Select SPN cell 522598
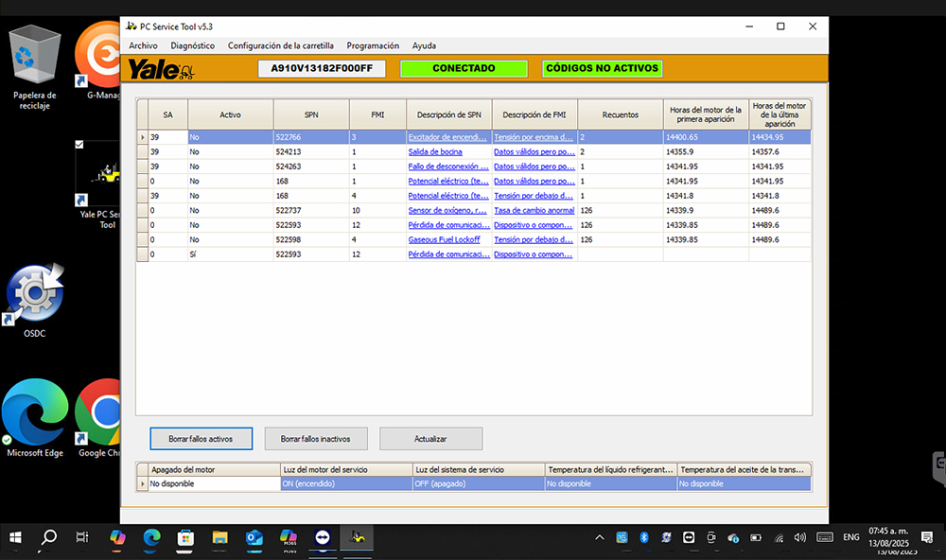 [311, 239]
